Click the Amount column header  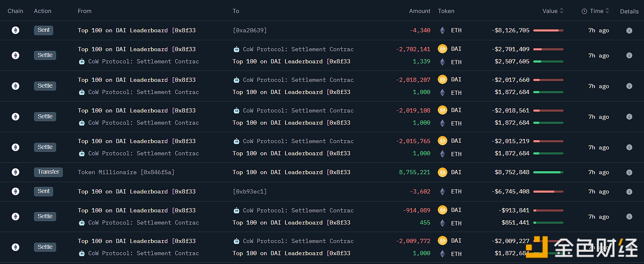click(x=419, y=11)
